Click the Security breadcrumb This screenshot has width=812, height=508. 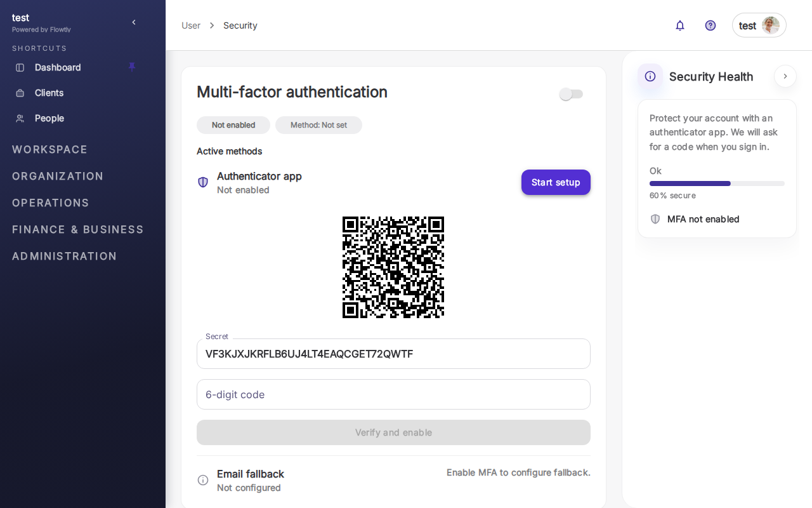point(240,25)
